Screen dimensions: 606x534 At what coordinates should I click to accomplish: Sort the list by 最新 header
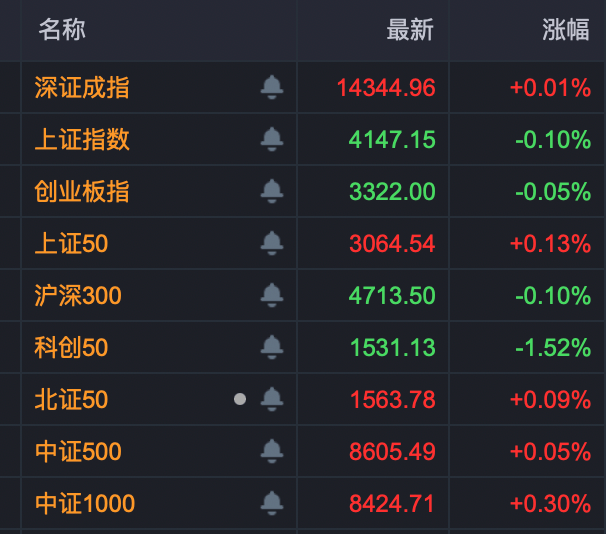click(410, 30)
